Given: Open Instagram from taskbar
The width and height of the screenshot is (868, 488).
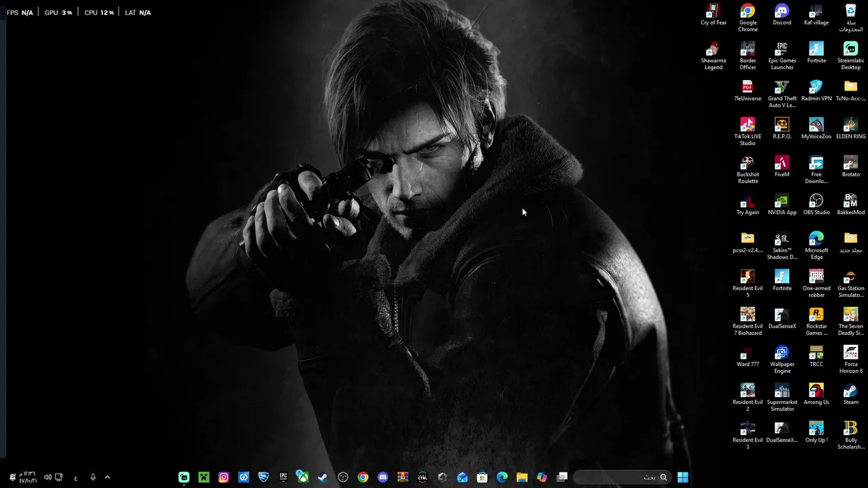Looking at the screenshot, I should click(x=224, y=477).
